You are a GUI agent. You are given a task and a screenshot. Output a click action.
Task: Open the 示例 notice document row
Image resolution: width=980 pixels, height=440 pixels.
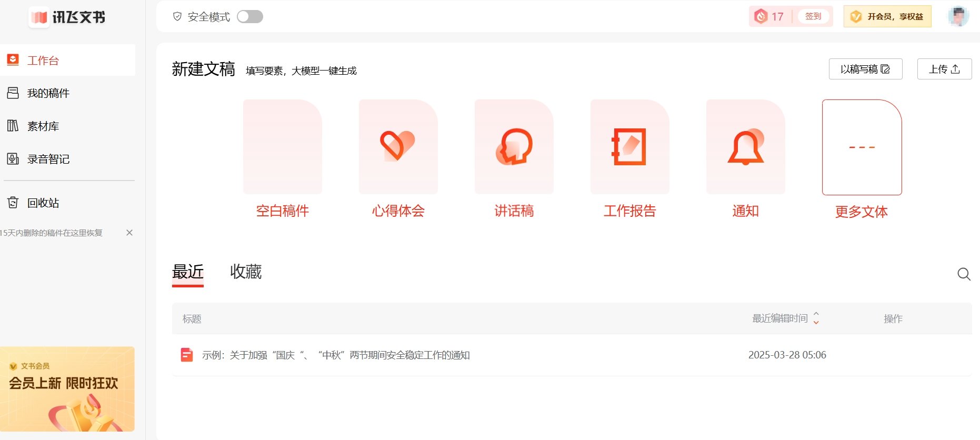tap(335, 355)
